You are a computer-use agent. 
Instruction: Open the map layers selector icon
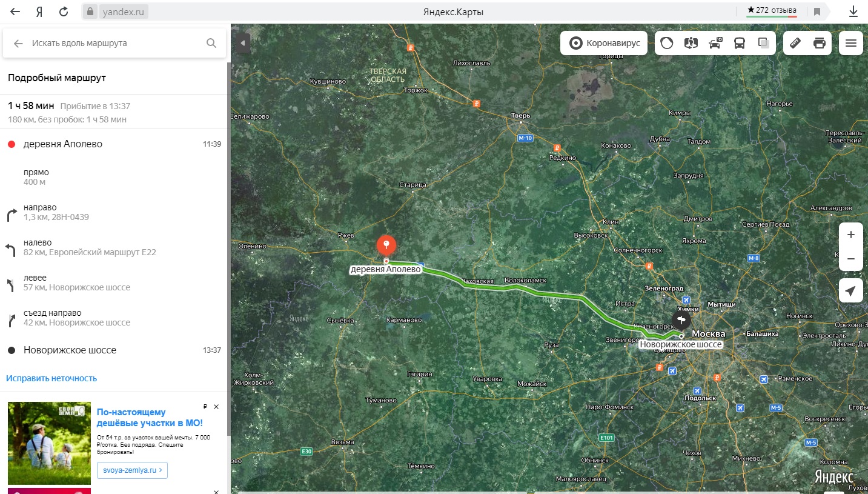pyautogui.click(x=764, y=43)
